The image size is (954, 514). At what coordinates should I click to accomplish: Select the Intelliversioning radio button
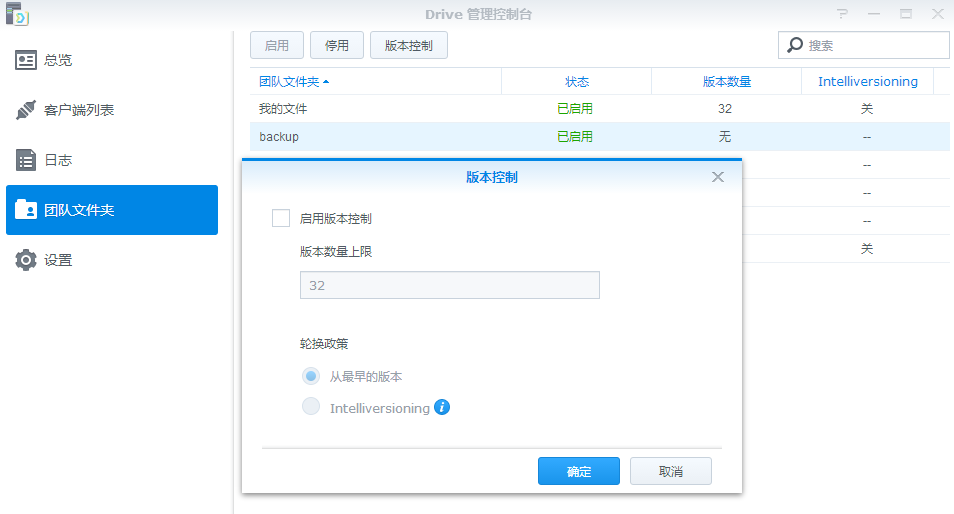(311, 407)
